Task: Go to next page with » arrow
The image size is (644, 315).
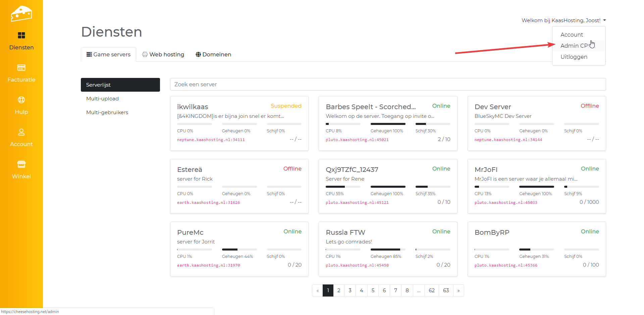Action: coord(459,290)
